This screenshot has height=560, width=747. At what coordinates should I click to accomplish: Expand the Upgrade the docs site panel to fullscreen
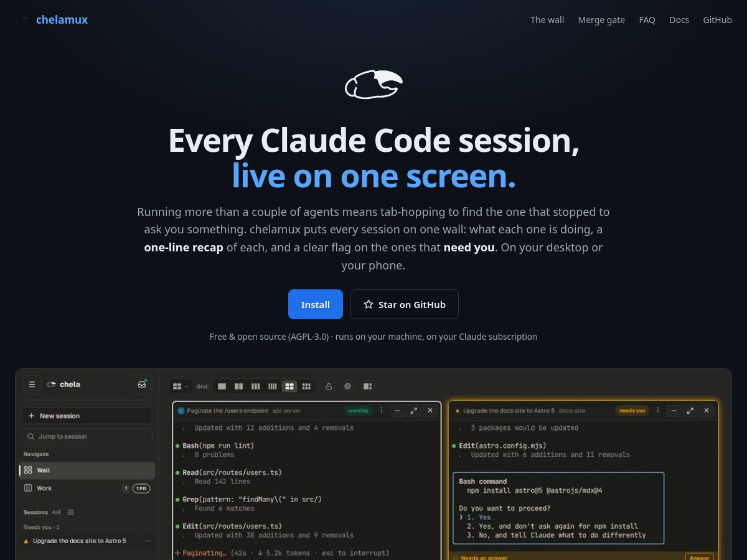point(690,411)
